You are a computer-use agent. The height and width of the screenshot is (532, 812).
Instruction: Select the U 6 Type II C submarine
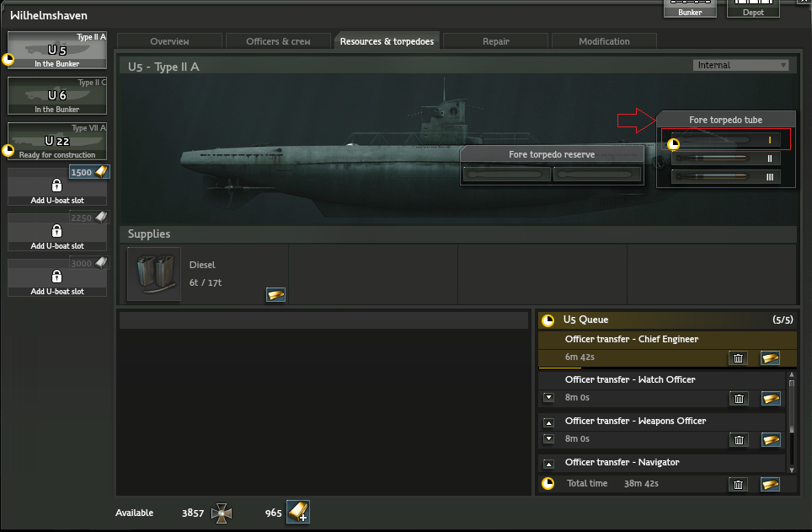point(57,96)
